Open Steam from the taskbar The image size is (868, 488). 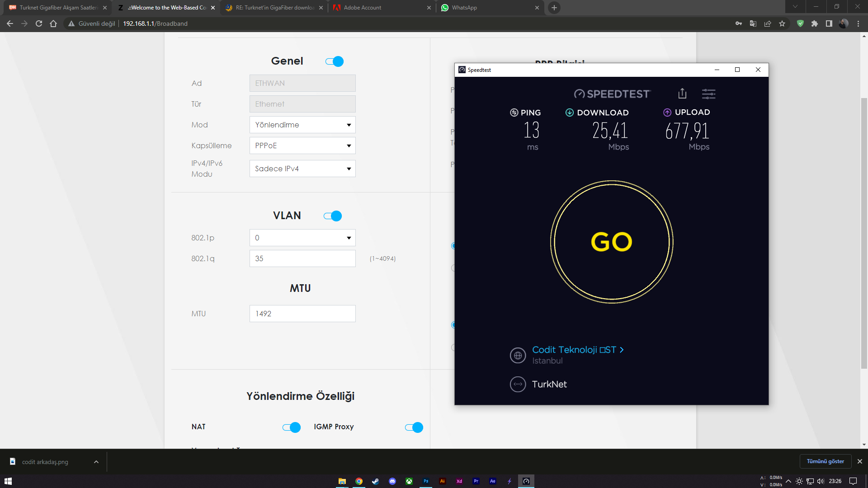[x=376, y=481]
